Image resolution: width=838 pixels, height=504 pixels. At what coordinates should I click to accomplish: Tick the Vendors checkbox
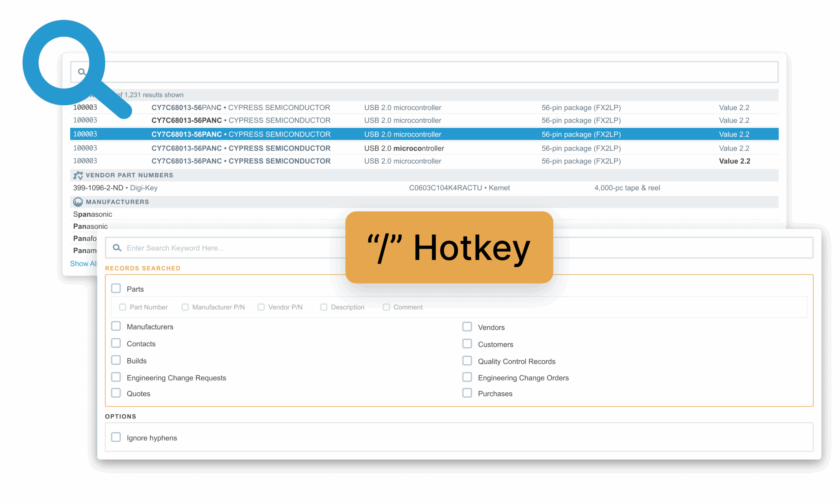(x=467, y=327)
